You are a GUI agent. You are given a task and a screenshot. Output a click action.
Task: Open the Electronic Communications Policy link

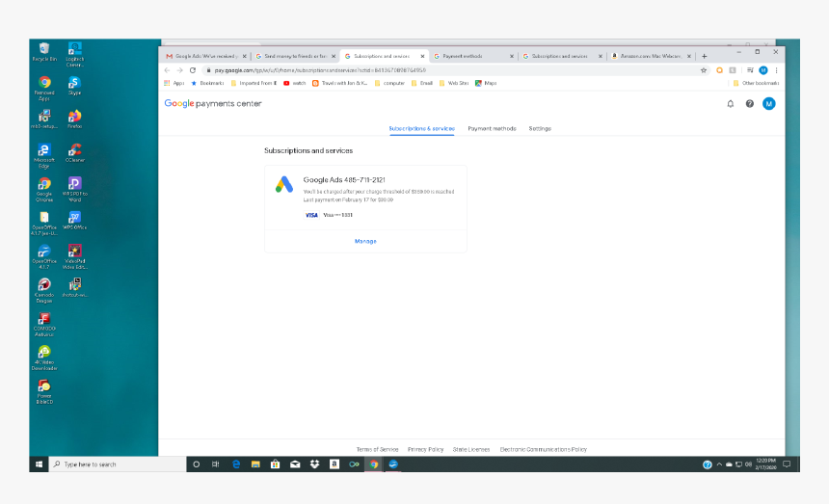pyautogui.click(x=543, y=450)
